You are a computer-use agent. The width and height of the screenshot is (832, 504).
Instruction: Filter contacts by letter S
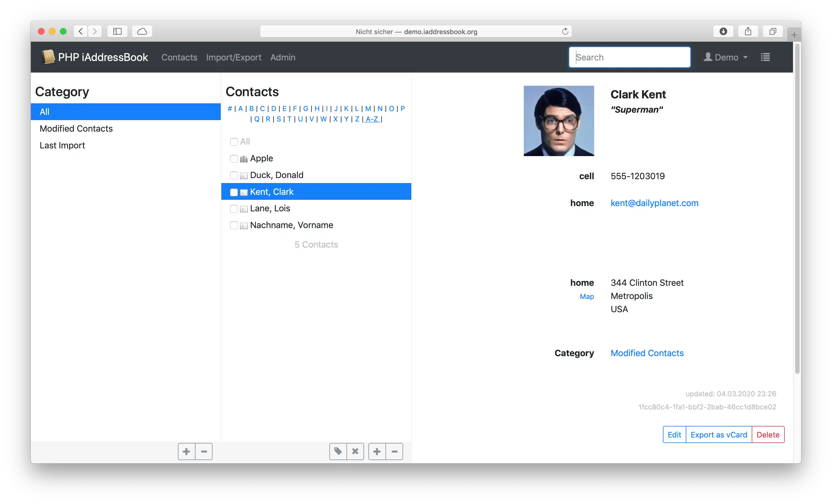click(x=279, y=119)
